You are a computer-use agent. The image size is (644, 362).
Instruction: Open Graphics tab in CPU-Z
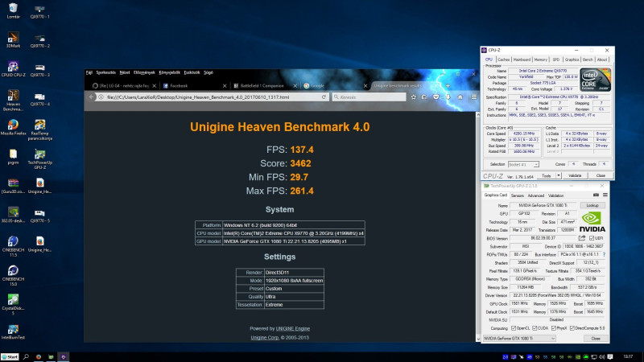572,60
